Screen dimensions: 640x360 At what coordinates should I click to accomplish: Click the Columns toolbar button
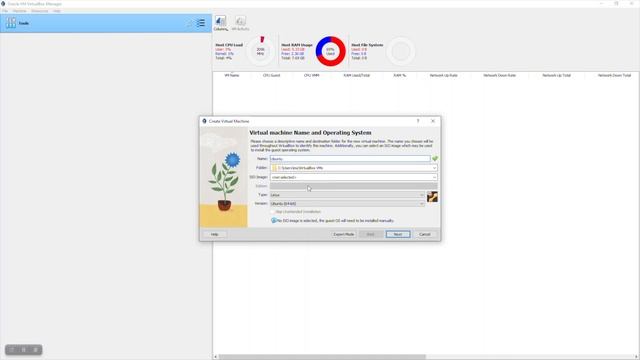point(220,24)
